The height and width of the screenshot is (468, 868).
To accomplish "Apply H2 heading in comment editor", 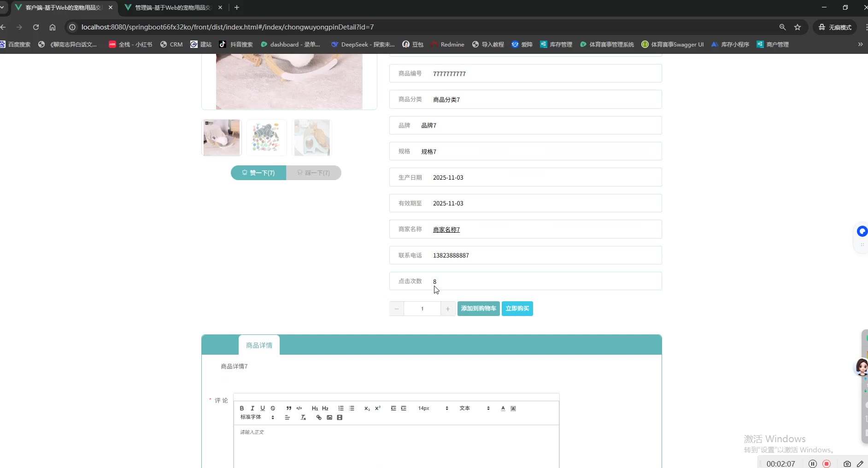I will [325, 408].
